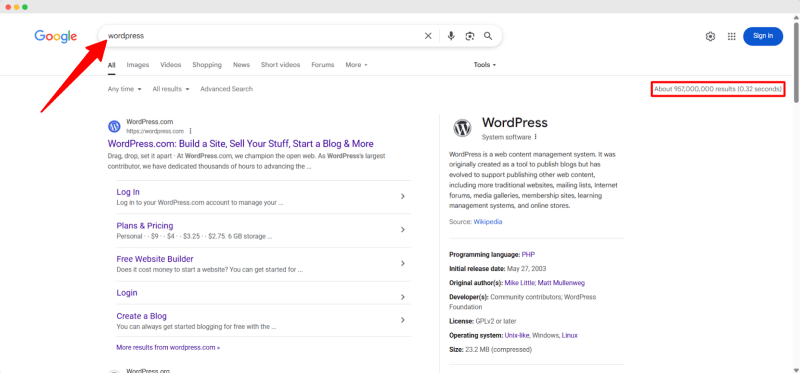Click the Sign in button
800x373 pixels.
pyautogui.click(x=763, y=36)
